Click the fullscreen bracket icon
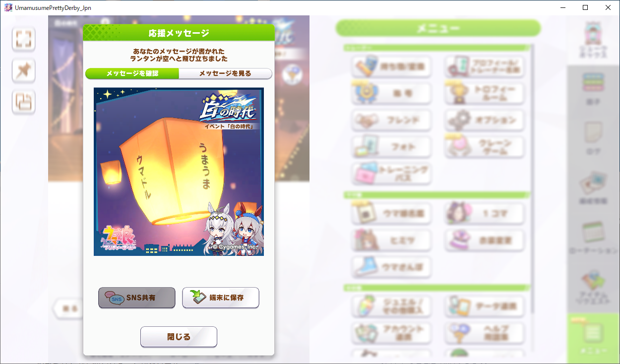 point(23,39)
